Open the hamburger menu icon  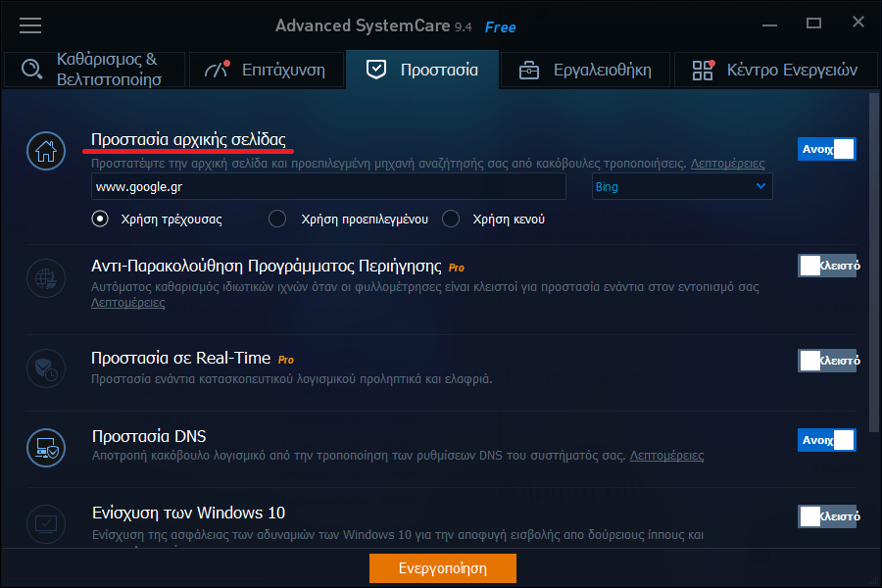[30, 25]
